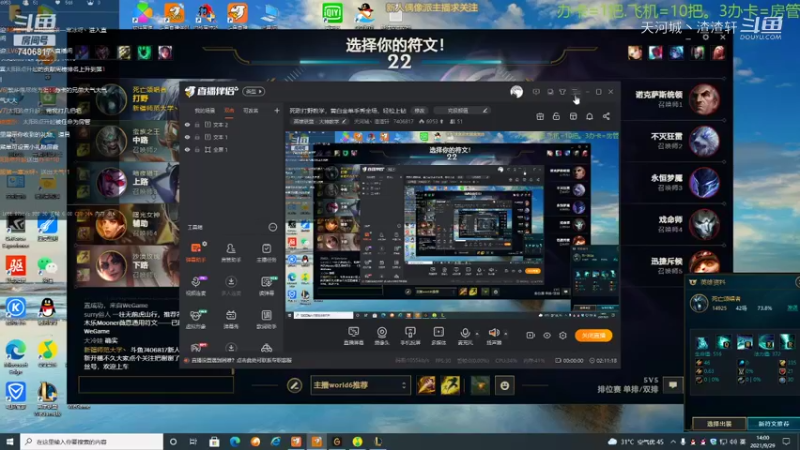
Task: Click the first summoner spell icon
Action: click(426, 385)
